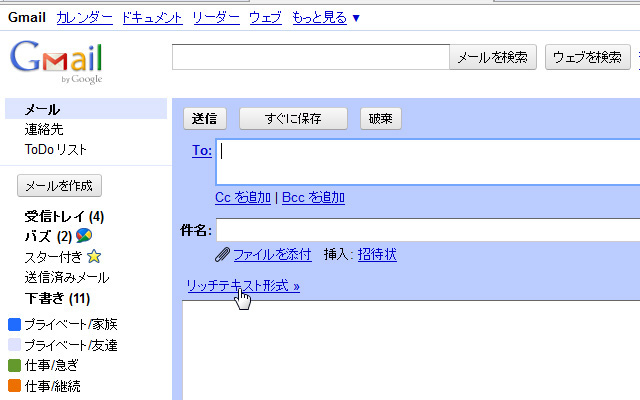640x400 pixels.
Task: Click the Gmail logo
Action: click(56, 62)
